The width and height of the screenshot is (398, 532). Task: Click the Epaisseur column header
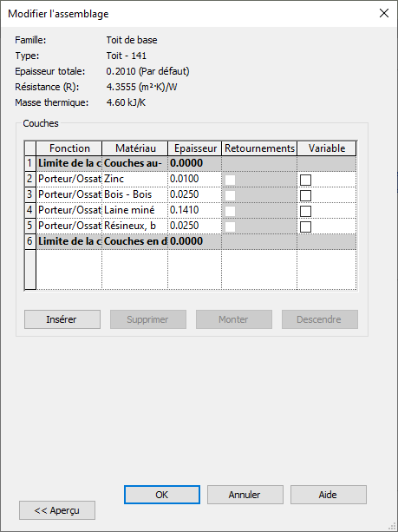click(194, 148)
